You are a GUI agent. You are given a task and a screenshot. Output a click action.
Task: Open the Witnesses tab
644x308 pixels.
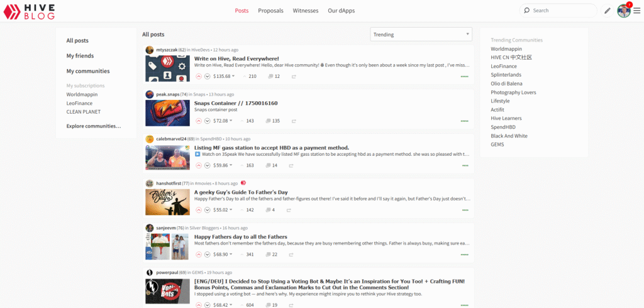pyautogui.click(x=306, y=11)
